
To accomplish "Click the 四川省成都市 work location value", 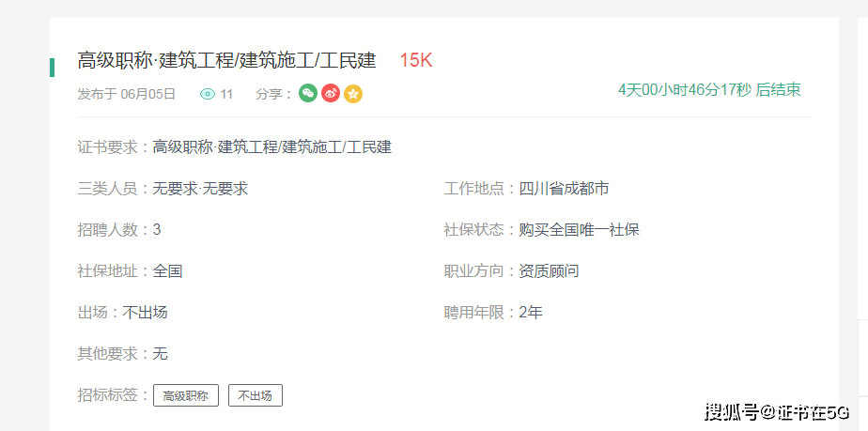I will [x=564, y=189].
